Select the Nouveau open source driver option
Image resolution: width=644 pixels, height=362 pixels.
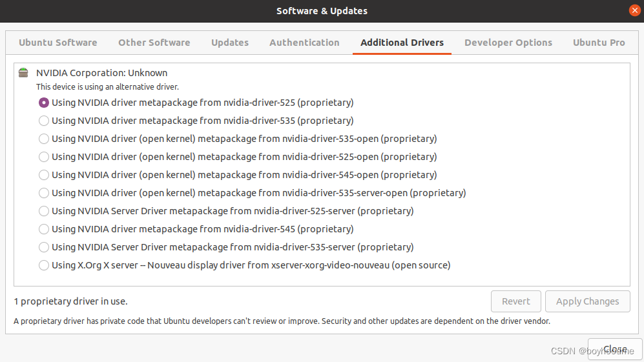tap(44, 265)
